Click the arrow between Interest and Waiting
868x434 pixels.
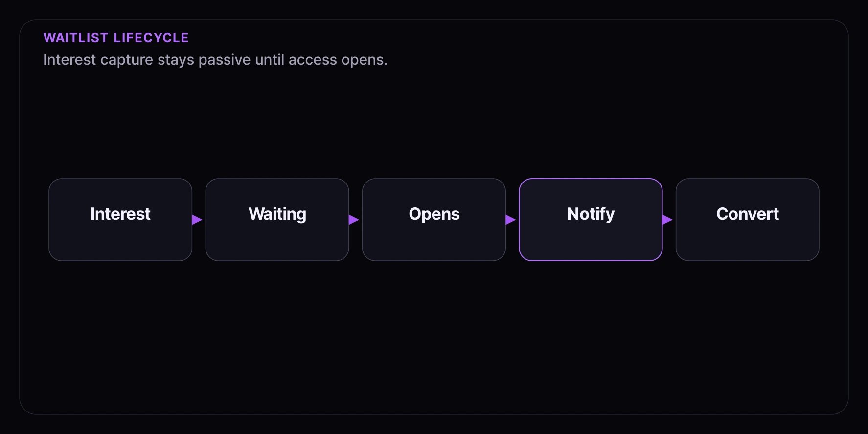[x=197, y=220]
